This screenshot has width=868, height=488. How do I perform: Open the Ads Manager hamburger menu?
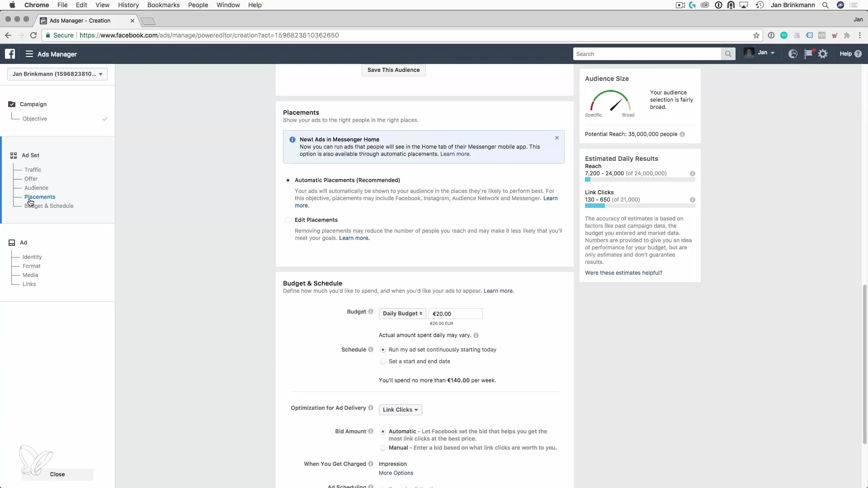point(29,54)
